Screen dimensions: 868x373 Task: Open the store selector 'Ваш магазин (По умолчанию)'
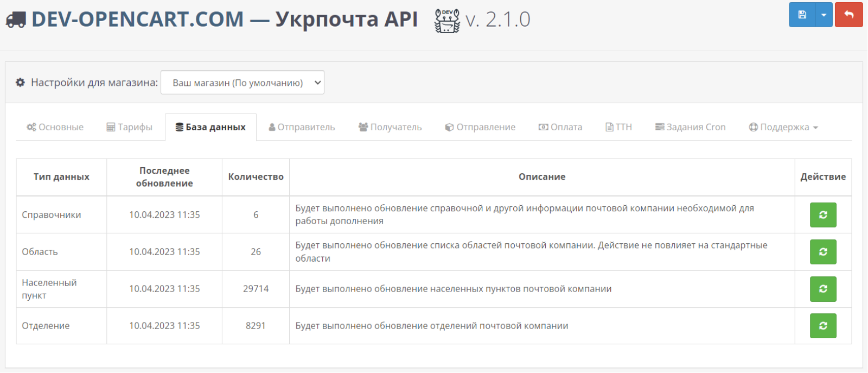pyautogui.click(x=242, y=83)
